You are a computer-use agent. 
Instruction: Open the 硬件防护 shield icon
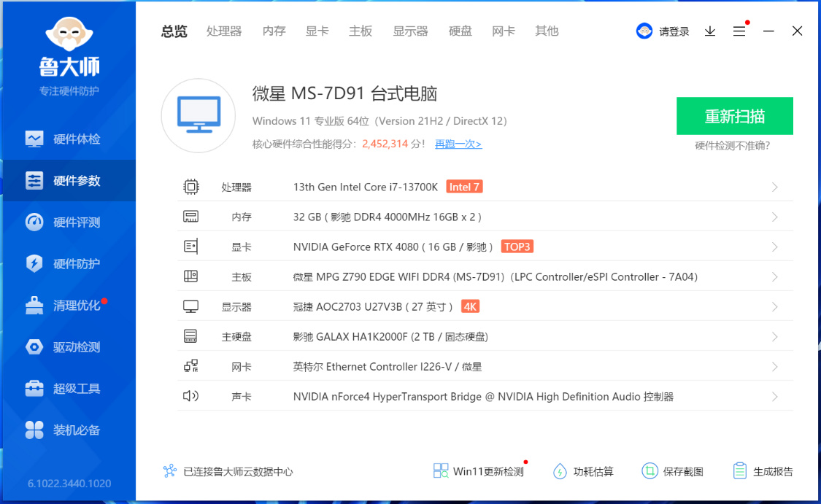(34, 263)
